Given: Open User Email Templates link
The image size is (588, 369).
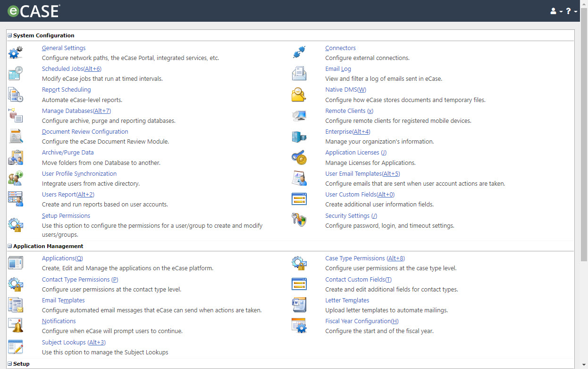Looking at the screenshot, I should (x=363, y=174).
